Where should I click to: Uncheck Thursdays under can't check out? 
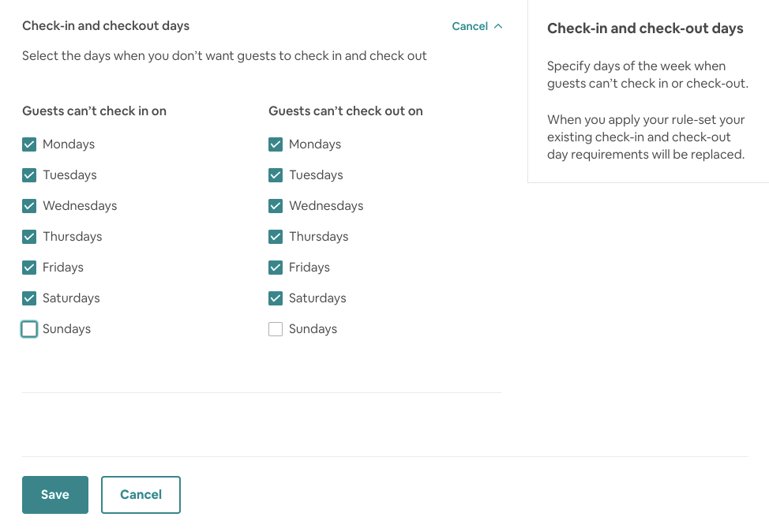[276, 237]
